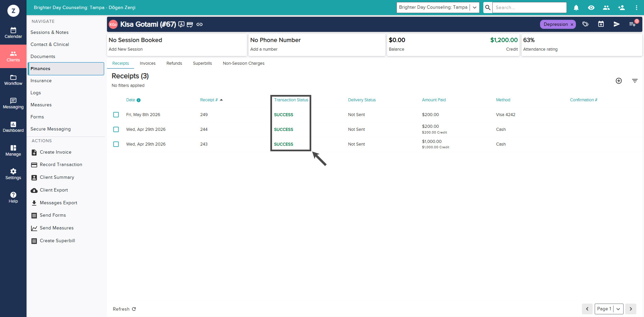Focus the Search input field

tap(529, 7)
